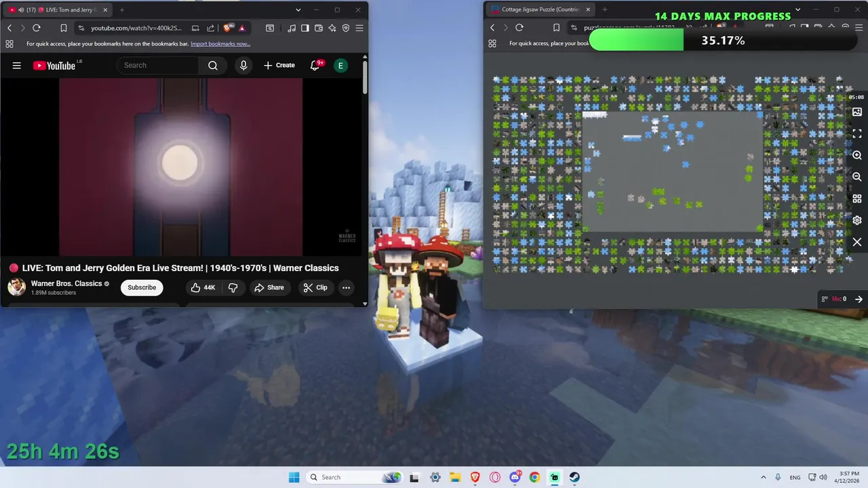Go back in YouTube browser window

9,28
